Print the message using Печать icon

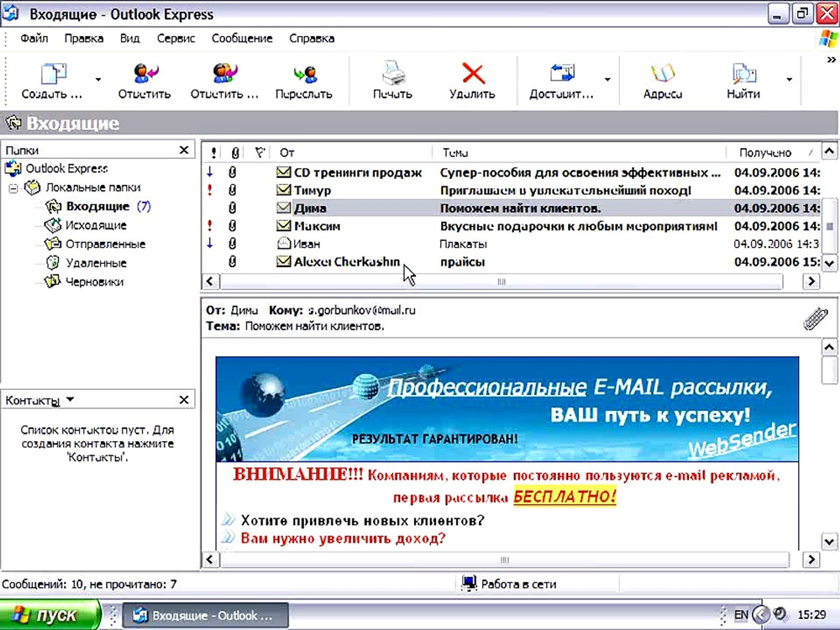393,73
